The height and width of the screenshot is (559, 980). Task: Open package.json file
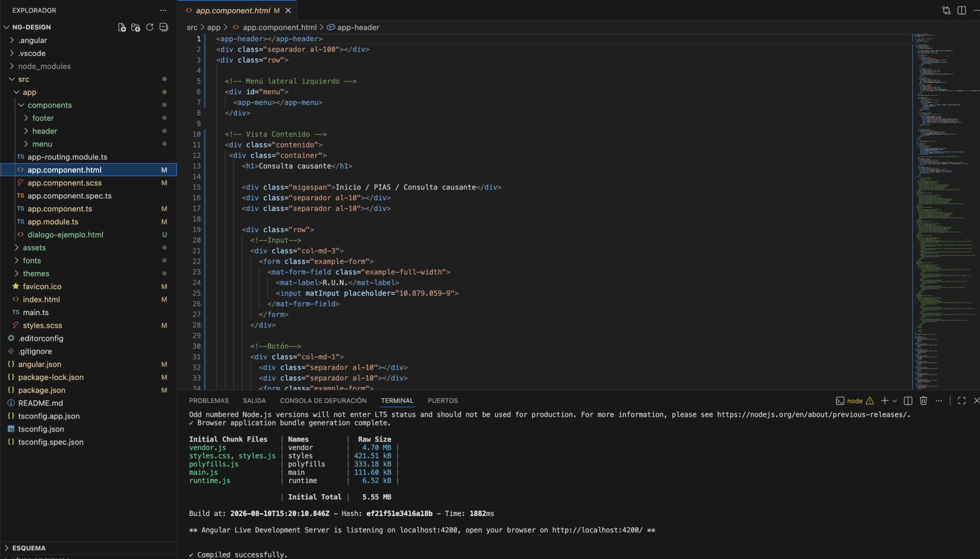(x=88, y=390)
